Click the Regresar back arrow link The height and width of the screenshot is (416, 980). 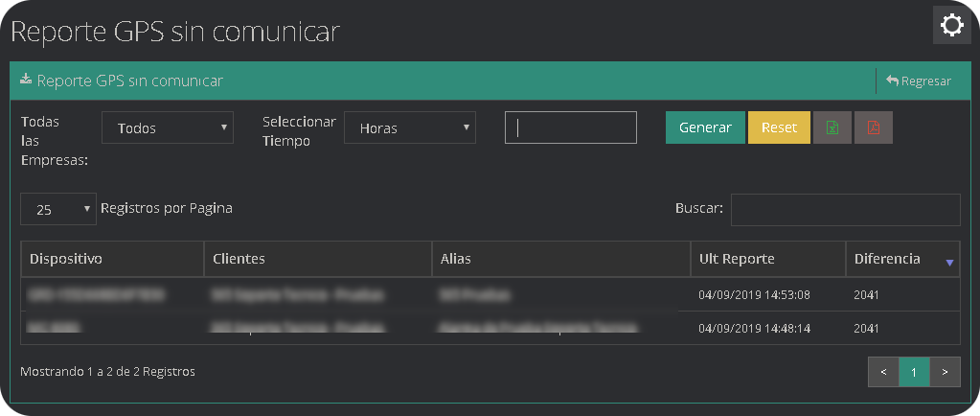[x=919, y=81]
